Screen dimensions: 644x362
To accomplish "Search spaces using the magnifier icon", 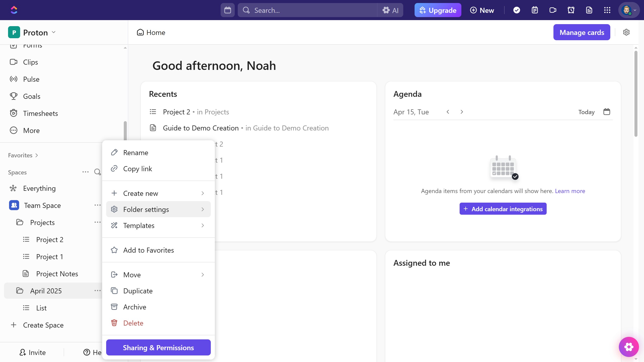I will click(97, 172).
